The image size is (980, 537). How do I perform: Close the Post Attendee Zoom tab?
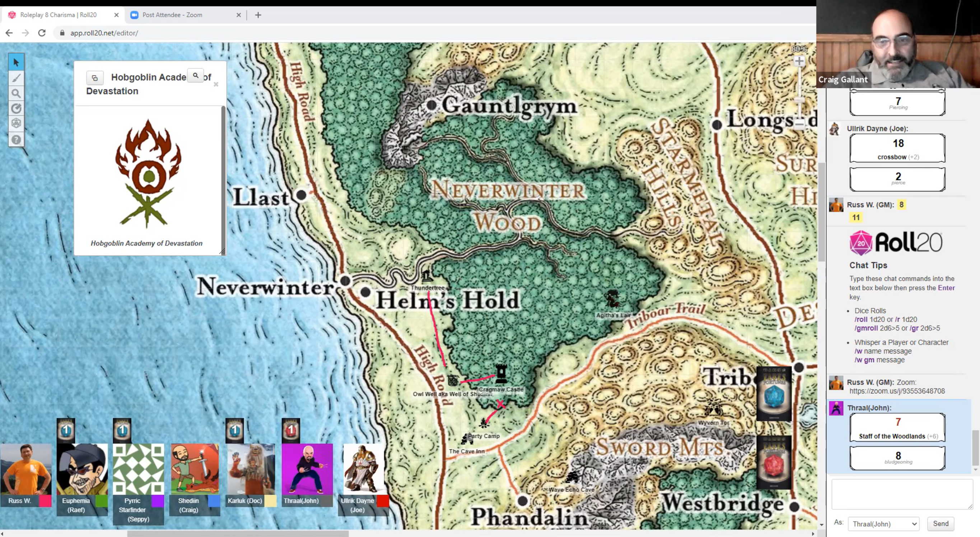pos(238,15)
